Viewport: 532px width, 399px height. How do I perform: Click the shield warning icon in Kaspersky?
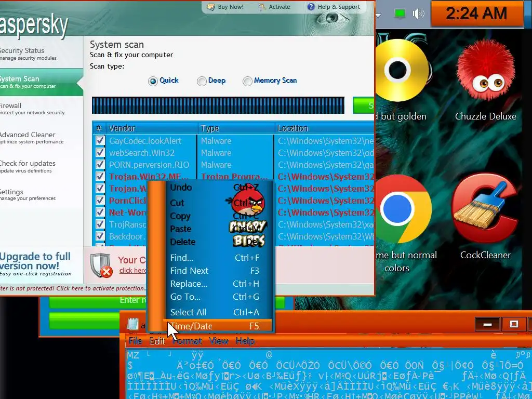101,265
